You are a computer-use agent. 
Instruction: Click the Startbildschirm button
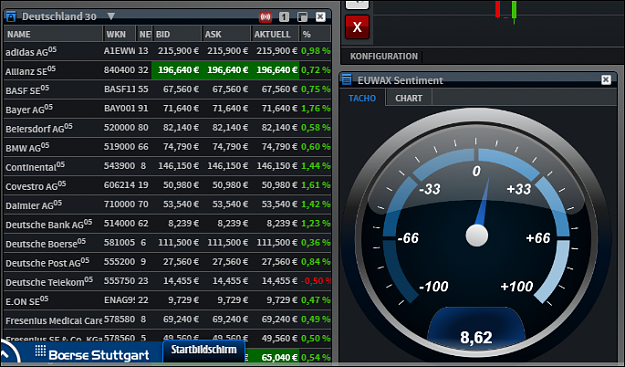tap(204, 350)
